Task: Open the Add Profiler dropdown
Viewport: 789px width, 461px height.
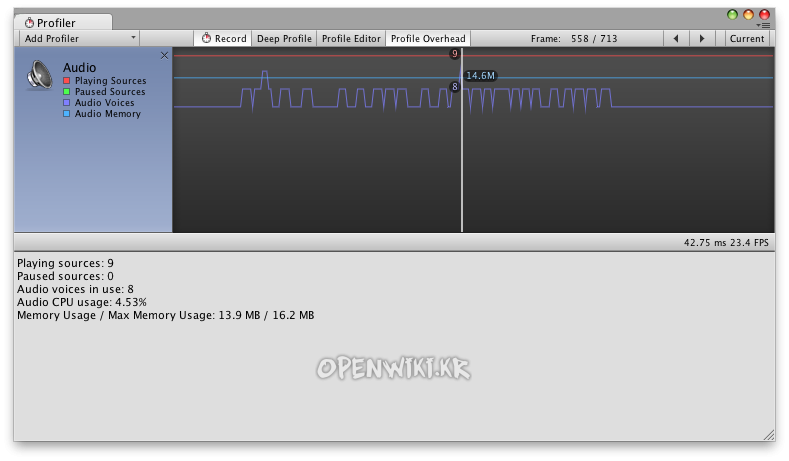Action: pos(80,38)
